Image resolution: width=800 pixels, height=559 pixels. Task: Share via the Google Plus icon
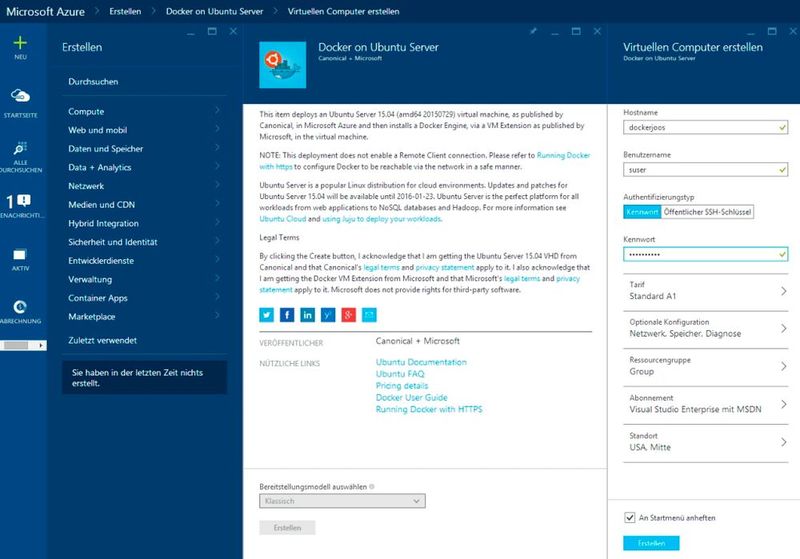pyautogui.click(x=348, y=315)
